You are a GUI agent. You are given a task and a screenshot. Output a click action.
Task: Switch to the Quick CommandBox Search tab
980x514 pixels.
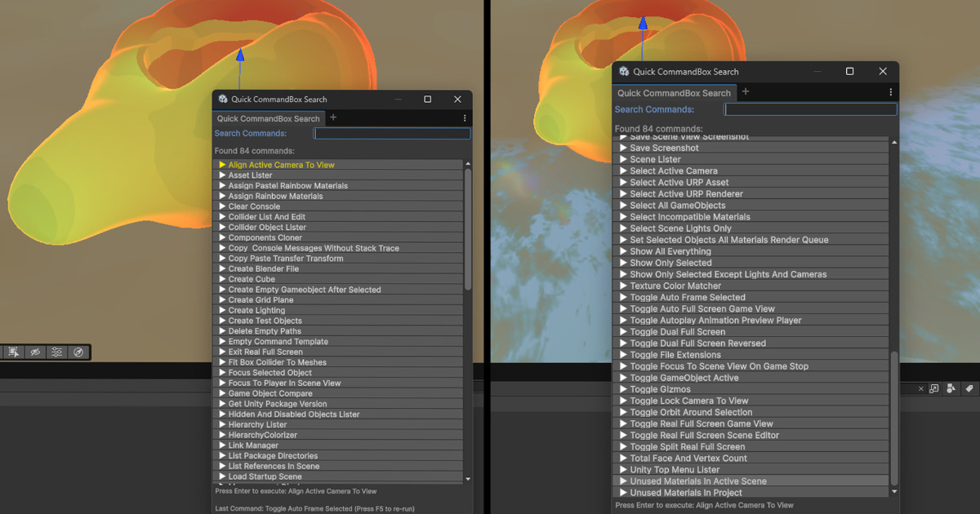[268, 117]
